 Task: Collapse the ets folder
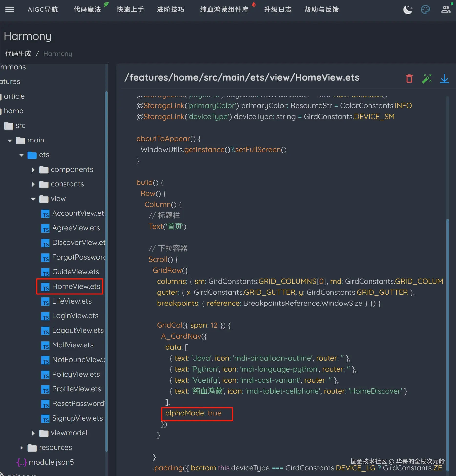(21, 155)
